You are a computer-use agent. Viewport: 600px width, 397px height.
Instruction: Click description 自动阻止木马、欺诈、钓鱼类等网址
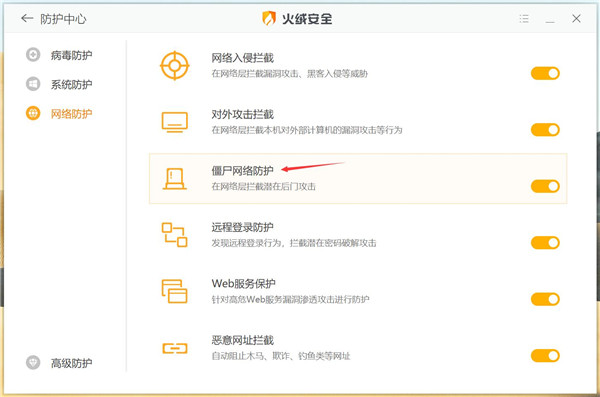coord(281,356)
